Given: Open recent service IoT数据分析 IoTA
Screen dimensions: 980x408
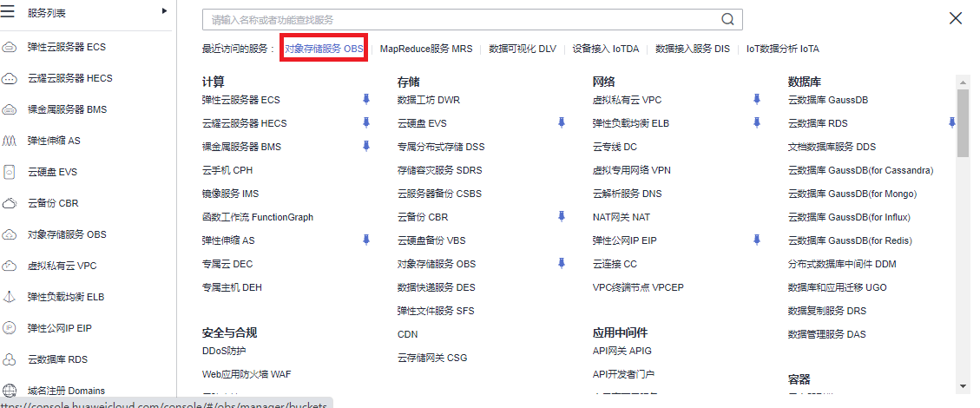Looking at the screenshot, I should pyautogui.click(x=782, y=49).
